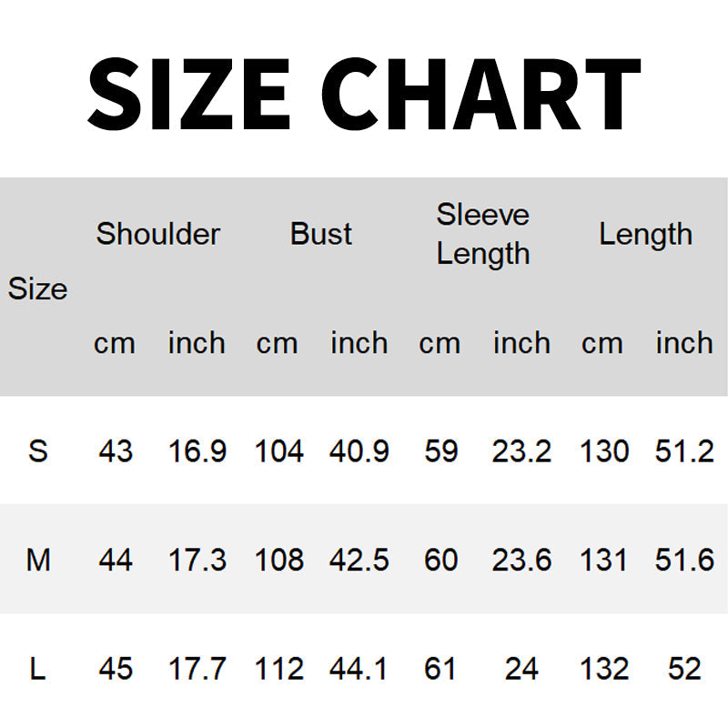Select length value 132 for size L

pyautogui.click(x=603, y=670)
